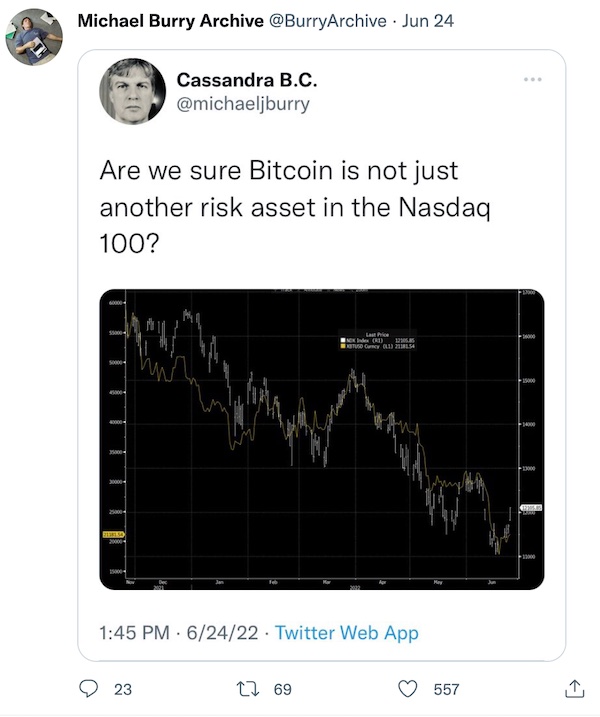Expand the Bitcoin vs Nasdaq chart image
This screenshot has height=717, width=600.
point(322,439)
